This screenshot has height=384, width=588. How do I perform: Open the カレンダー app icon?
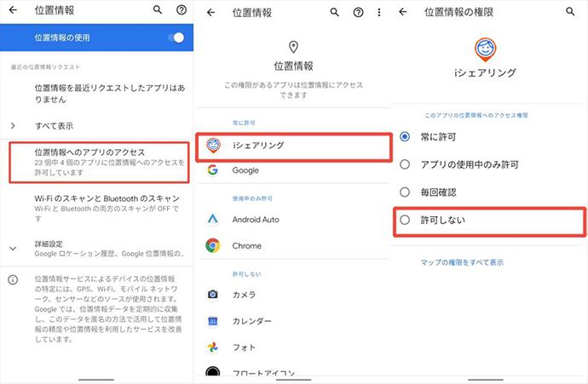click(x=213, y=321)
